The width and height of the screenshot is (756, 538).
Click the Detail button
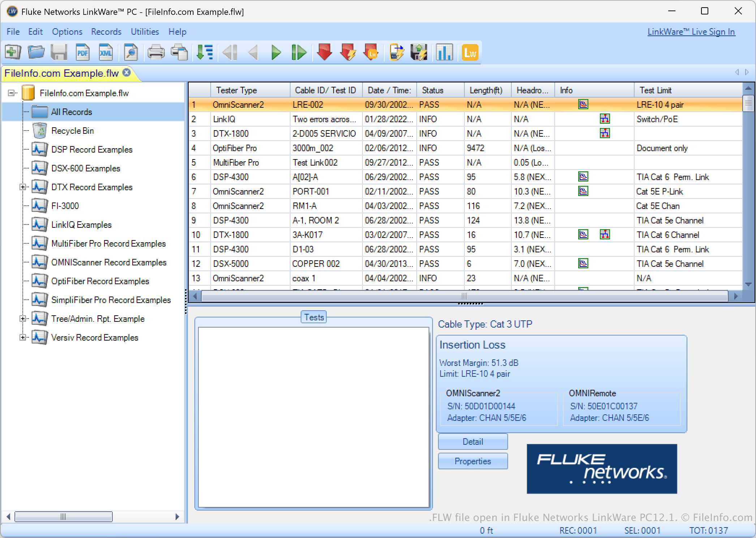[x=473, y=441]
